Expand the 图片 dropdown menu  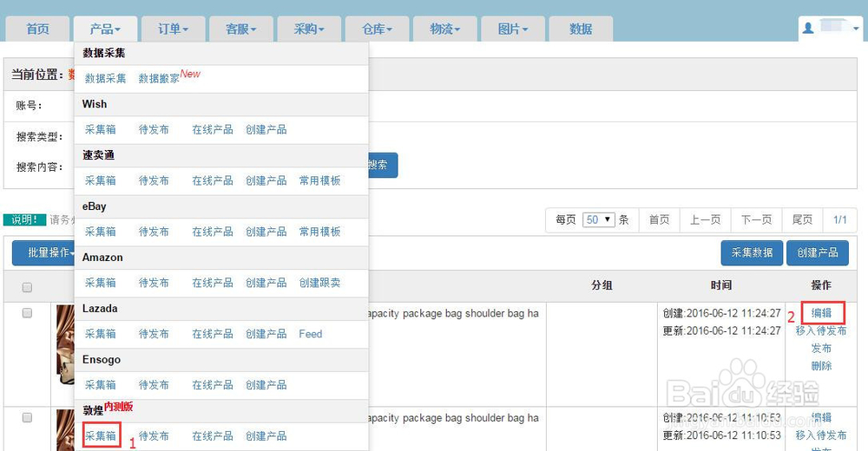(x=513, y=29)
